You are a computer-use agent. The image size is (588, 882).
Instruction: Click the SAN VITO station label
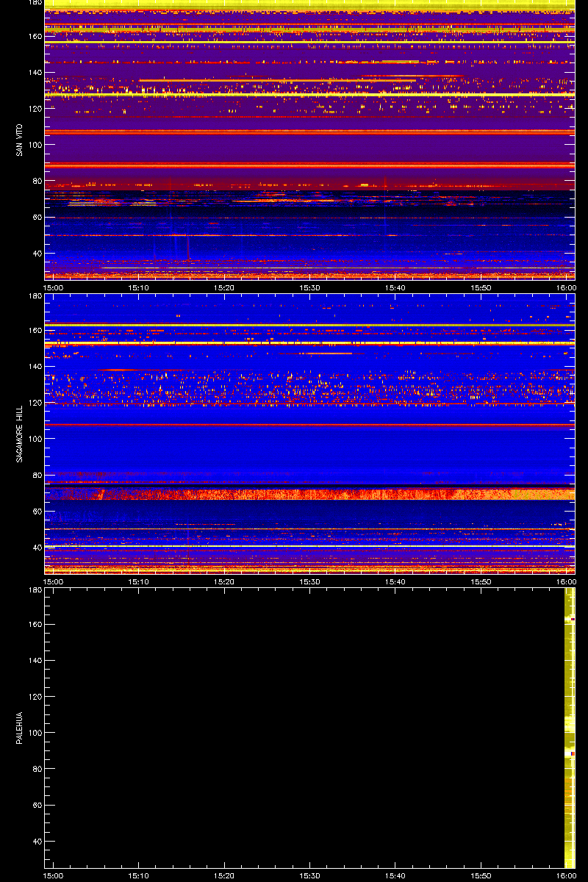pyautogui.click(x=20, y=140)
